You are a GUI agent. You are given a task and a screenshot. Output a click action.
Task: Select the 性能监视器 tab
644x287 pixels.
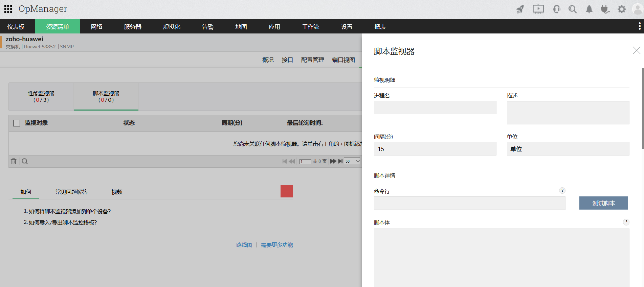tap(41, 96)
